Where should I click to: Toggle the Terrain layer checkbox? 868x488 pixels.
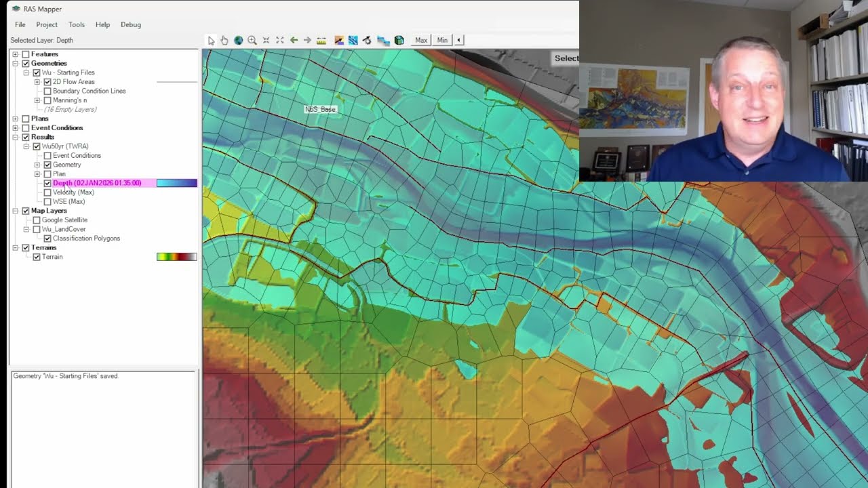[37, 257]
